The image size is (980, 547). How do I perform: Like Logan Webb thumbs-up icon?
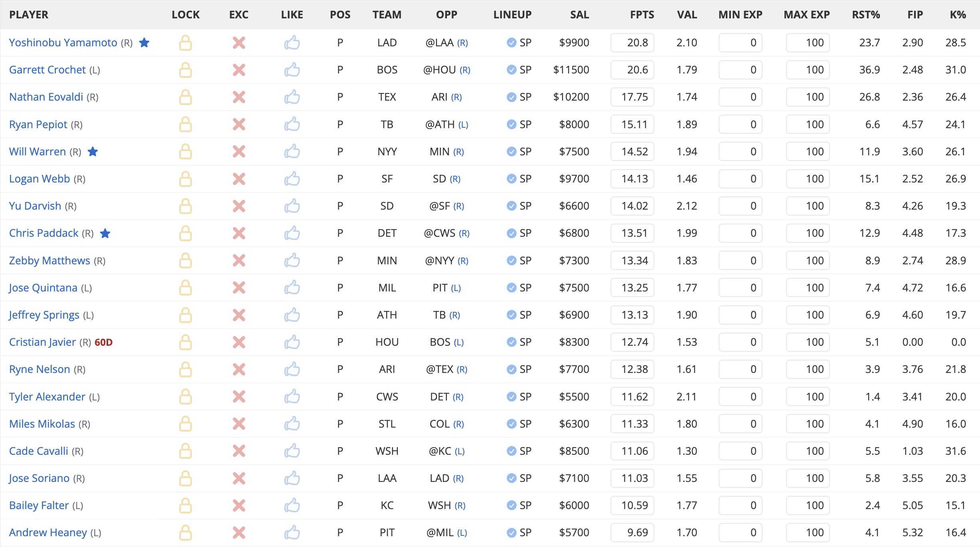tap(292, 179)
